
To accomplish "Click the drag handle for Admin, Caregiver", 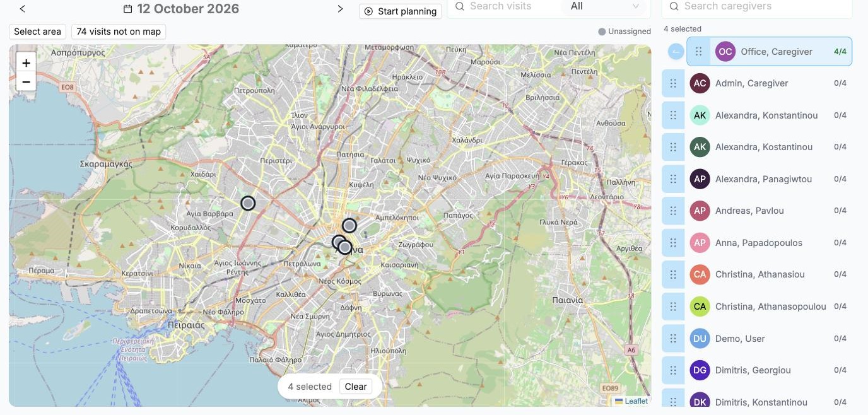I will point(673,83).
